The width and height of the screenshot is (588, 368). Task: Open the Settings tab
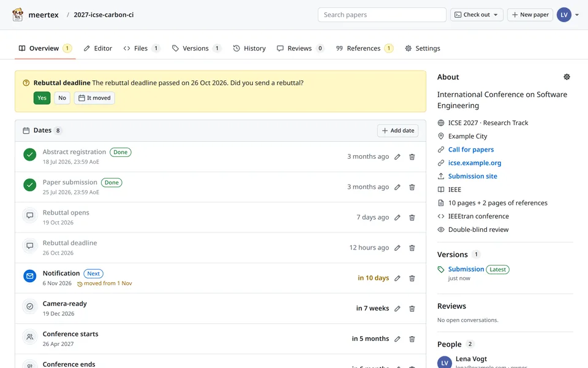[423, 48]
